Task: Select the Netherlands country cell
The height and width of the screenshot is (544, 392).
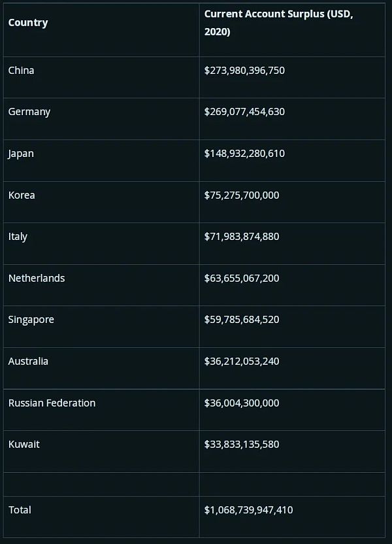Action: point(37,278)
